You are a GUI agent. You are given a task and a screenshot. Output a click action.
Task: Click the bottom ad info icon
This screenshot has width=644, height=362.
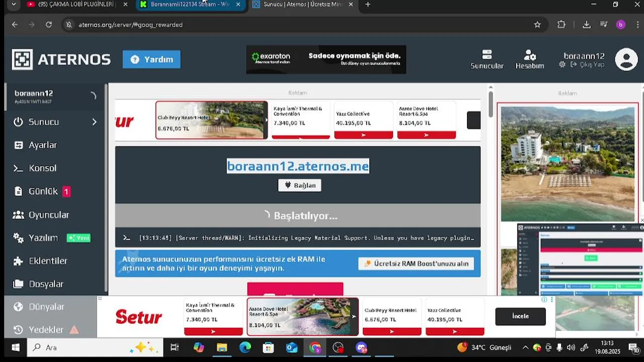544,300
